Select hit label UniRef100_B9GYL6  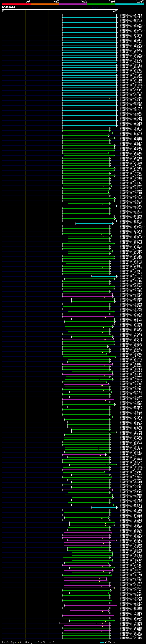pos(131,103)
